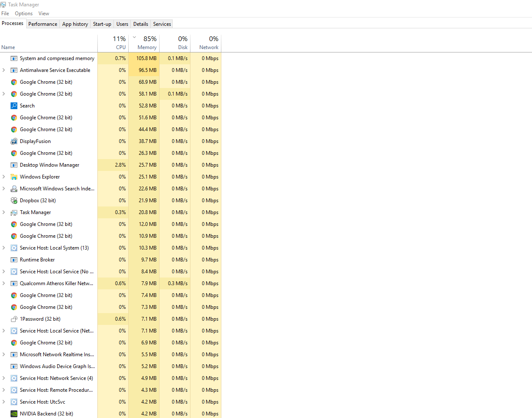Click the NVIDIA Backend icon
The height and width of the screenshot is (418, 532).
point(14,414)
